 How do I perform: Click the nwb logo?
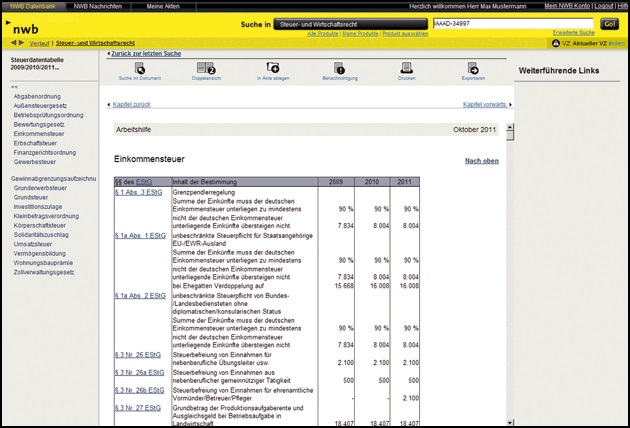click(x=27, y=31)
